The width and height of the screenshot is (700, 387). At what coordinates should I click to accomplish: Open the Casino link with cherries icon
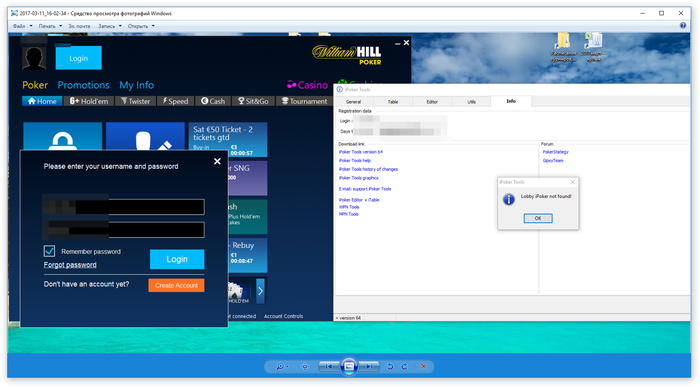click(307, 85)
